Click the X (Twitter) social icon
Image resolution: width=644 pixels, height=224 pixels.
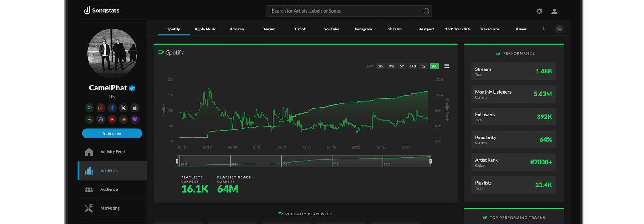(x=123, y=108)
